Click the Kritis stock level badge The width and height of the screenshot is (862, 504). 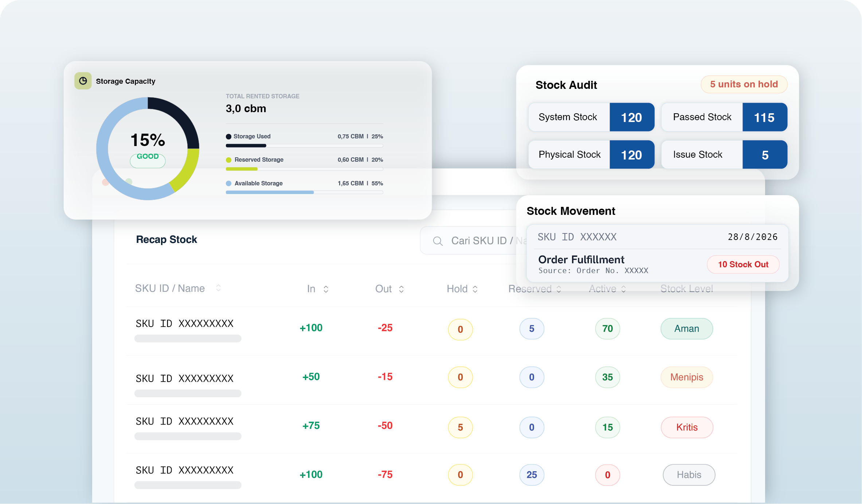click(x=687, y=427)
